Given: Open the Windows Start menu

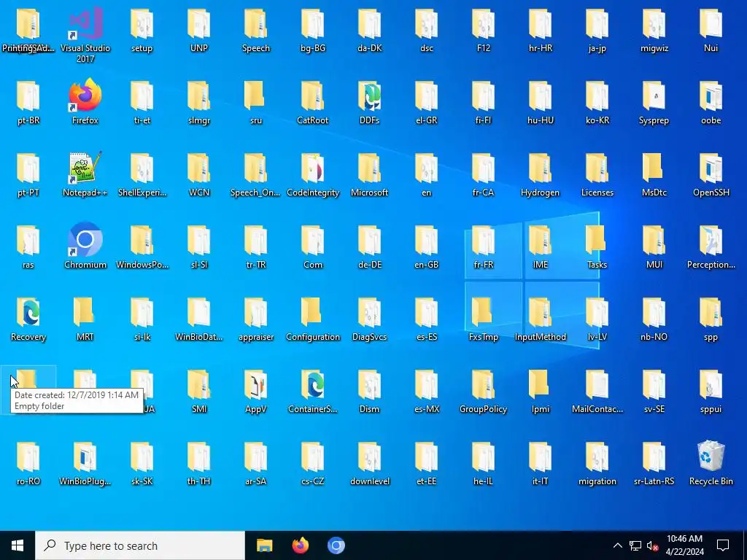Looking at the screenshot, I should [x=18, y=545].
